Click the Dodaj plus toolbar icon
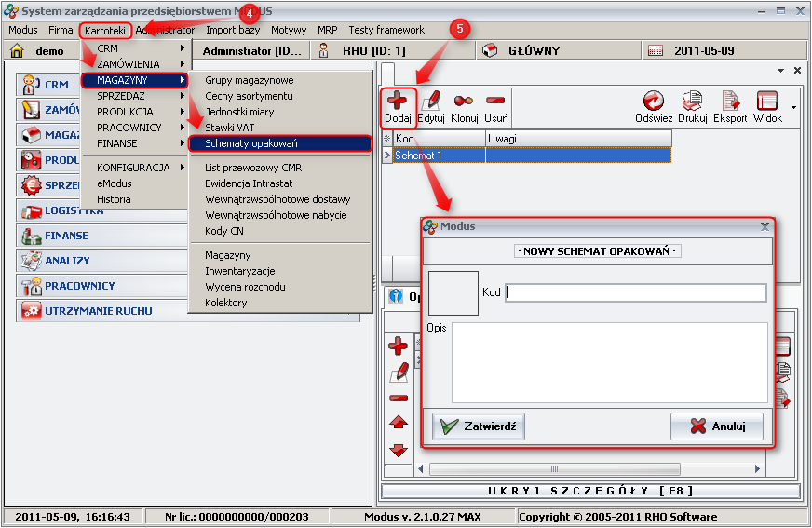This screenshot has height=528, width=812. (x=398, y=101)
